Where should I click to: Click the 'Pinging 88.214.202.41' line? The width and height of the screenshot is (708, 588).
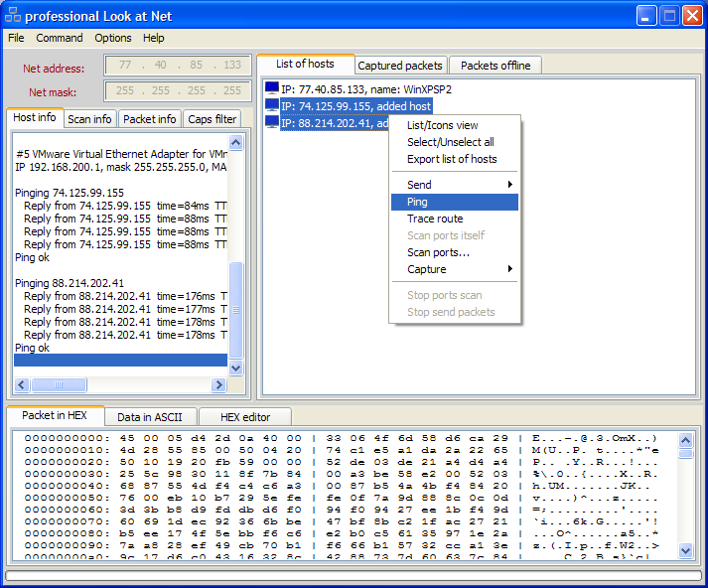point(70,283)
